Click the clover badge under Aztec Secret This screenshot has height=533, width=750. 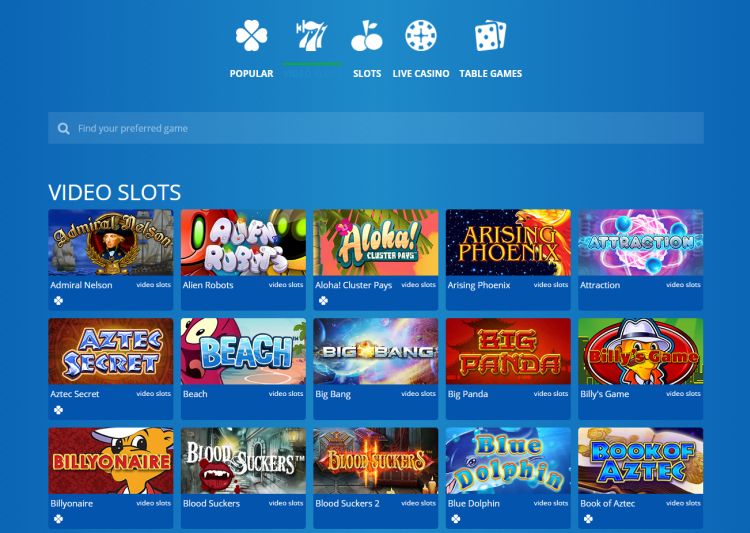(x=58, y=410)
